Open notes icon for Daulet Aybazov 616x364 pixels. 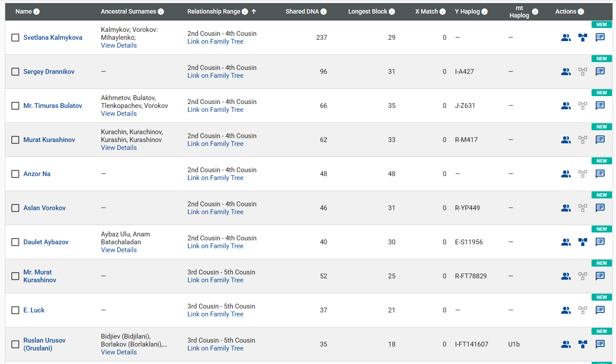[600, 242]
